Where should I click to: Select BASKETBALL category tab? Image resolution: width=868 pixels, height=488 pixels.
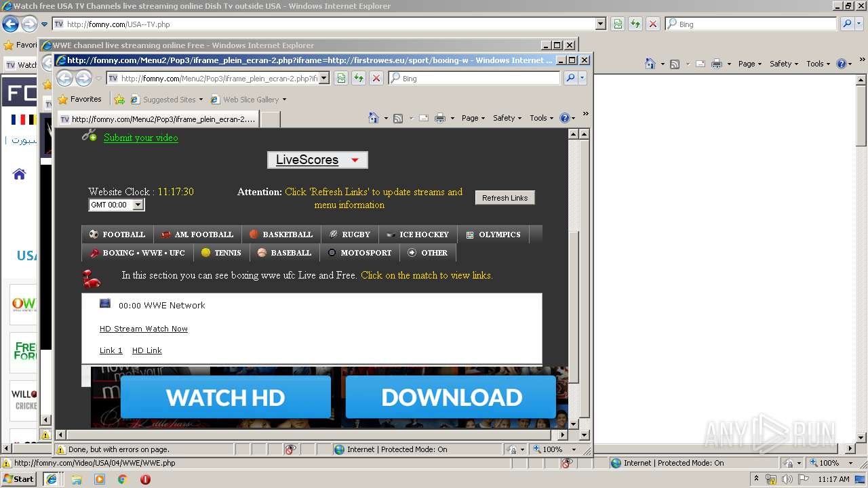coord(281,235)
